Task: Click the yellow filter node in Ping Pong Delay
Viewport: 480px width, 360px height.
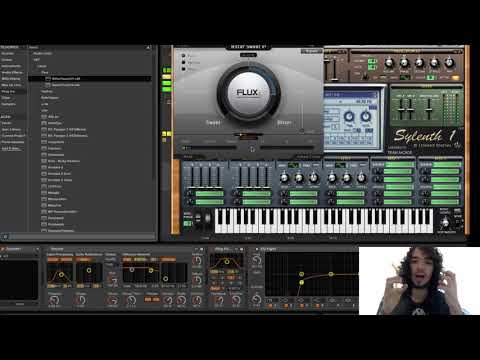Action: (227, 262)
